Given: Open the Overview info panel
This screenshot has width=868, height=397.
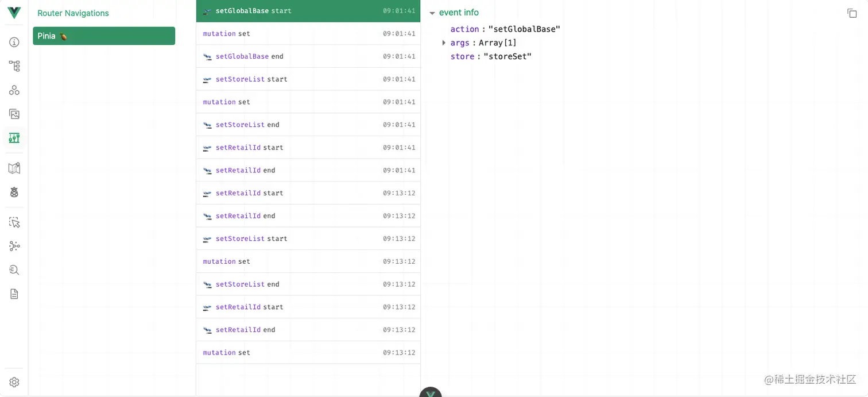Looking at the screenshot, I should point(14,41).
